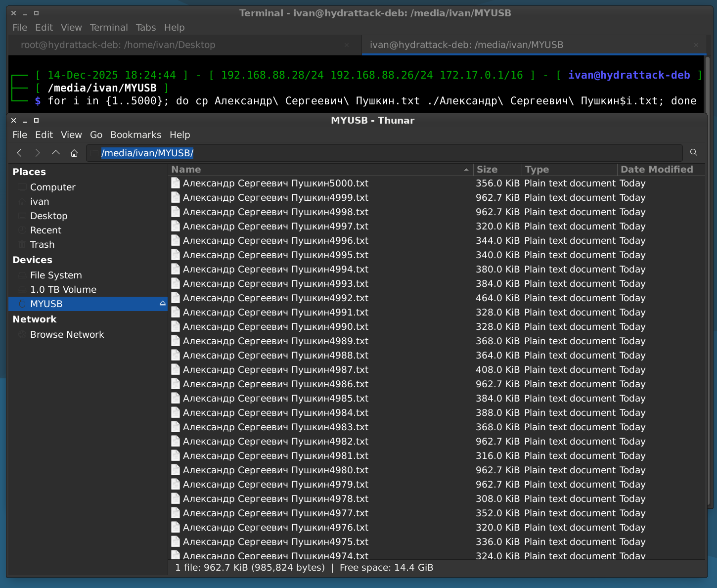This screenshot has height=588, width=717.
Task: Click the Thunar status bar free space text
Action: click(x=386, y=568)
